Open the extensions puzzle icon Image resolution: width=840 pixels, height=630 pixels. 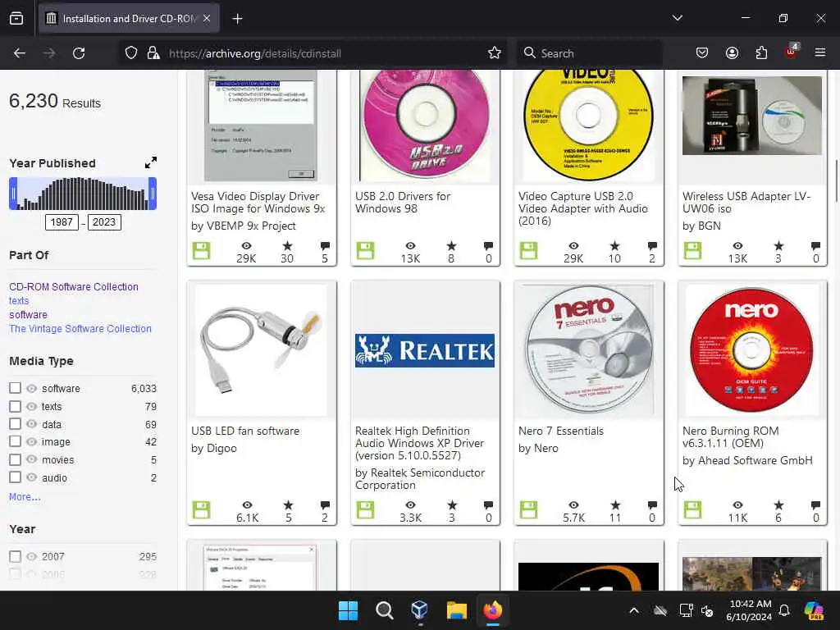pos(761,52)
